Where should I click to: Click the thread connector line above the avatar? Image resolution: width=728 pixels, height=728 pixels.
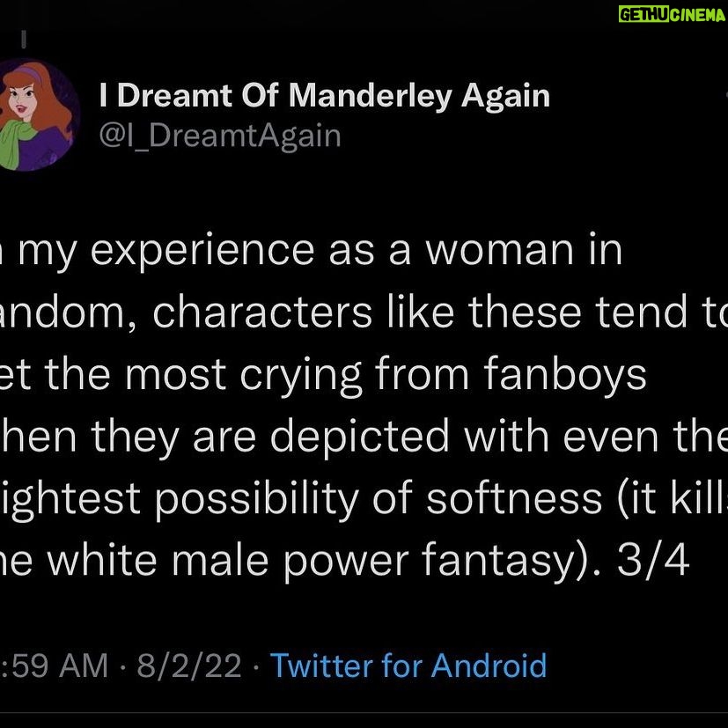tap(25, 38)
